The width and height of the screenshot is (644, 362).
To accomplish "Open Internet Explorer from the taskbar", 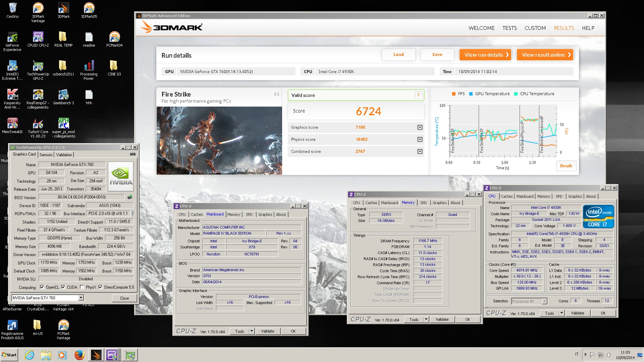I will point(30,355).
